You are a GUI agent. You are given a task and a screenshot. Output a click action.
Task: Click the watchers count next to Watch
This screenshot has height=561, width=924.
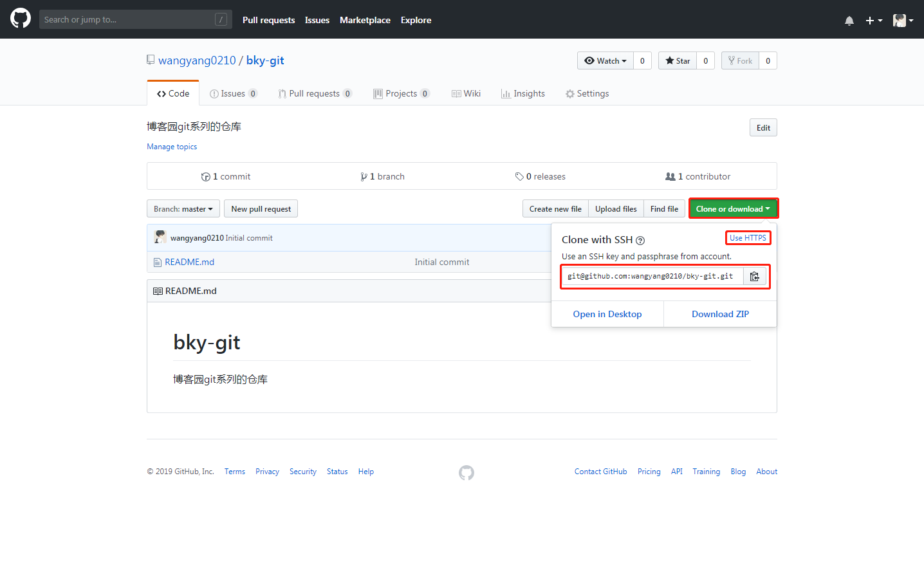tap(642, 60)
